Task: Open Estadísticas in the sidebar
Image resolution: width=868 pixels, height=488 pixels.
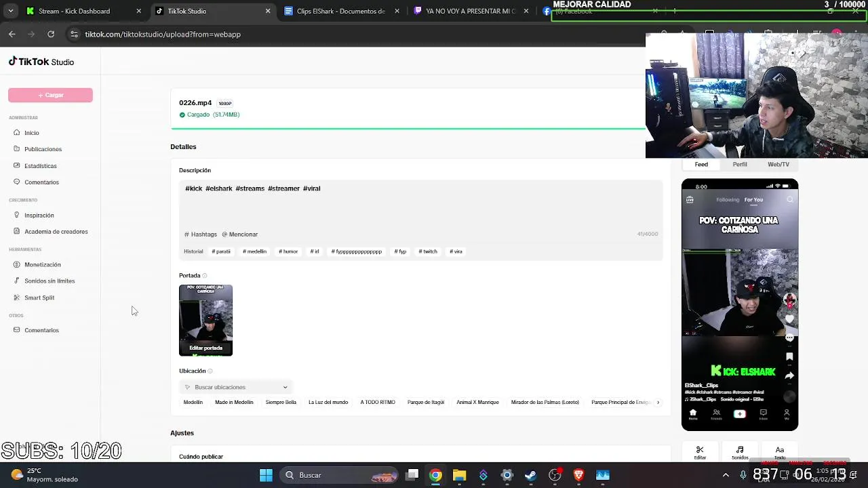Action: (40, 166)
